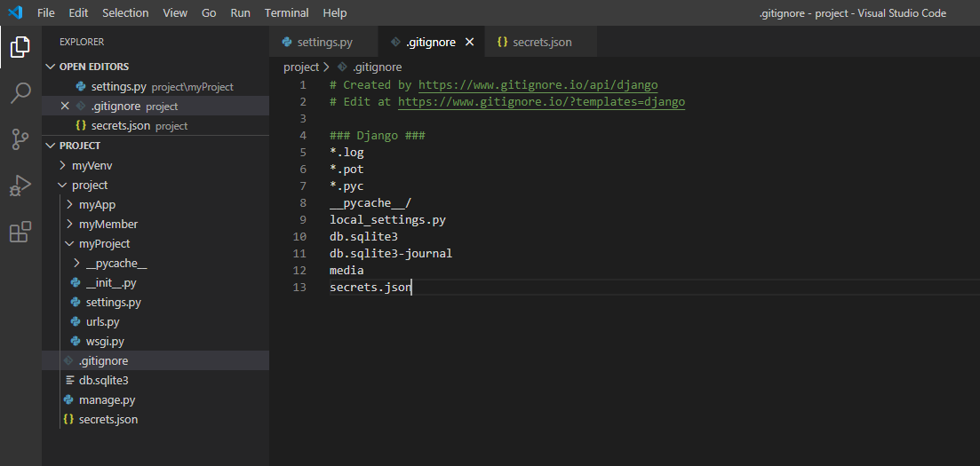
Task: Click the JSON icon beside secrets.json in tree
Action: 68,420
